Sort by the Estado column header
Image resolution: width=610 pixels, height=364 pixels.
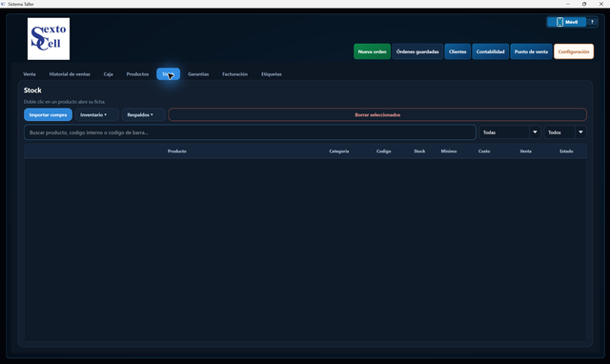point(566,151)
